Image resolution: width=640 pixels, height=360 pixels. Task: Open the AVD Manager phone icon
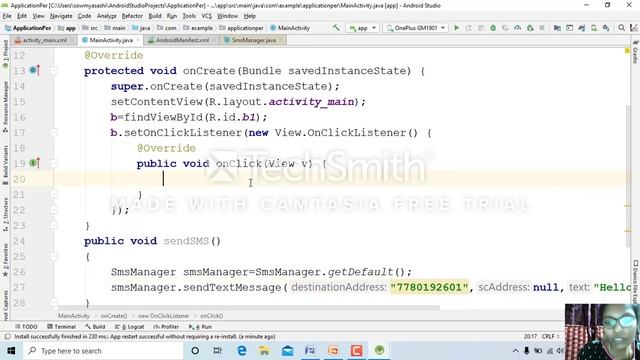click(x=594, y=28)
